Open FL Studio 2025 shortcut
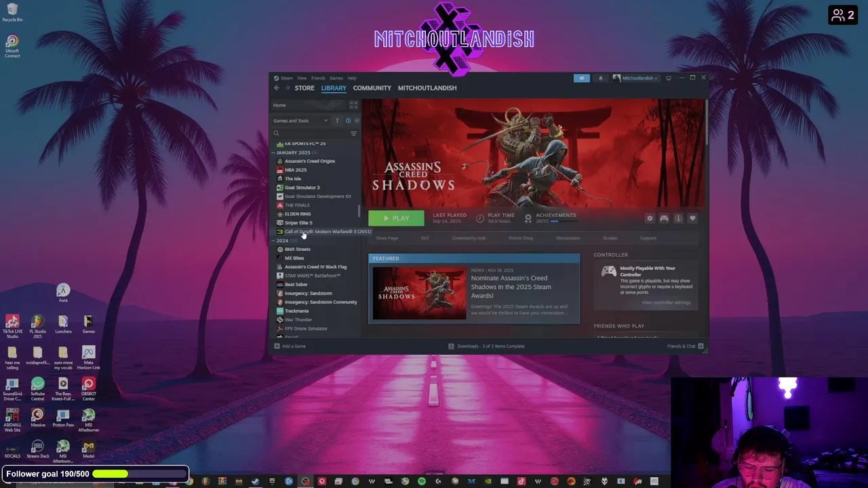 point(37,327)
